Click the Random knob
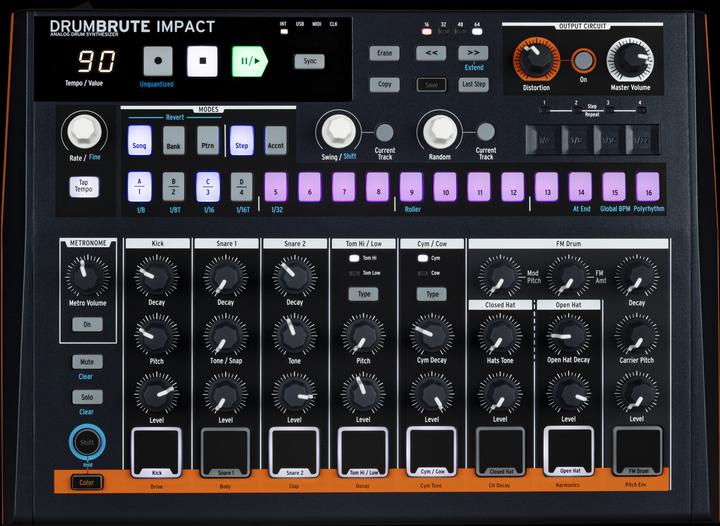Screen dimensions: 720x526 [440, 131]
